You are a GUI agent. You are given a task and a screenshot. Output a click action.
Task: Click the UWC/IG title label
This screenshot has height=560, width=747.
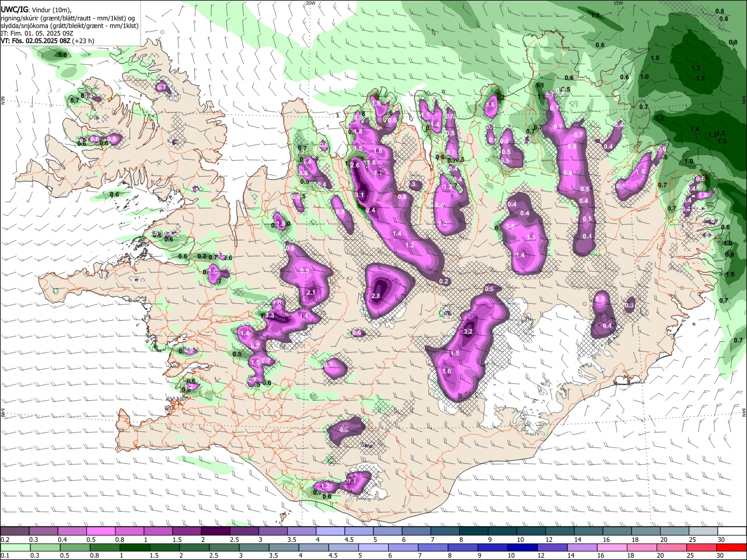click(14, 10)
